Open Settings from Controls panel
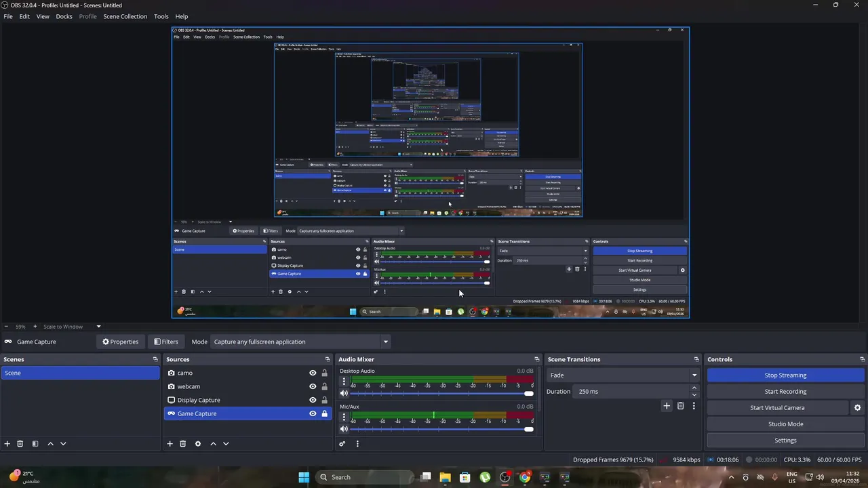The width and height of the screenshot is (868, 488). pyautogui.click(x=786, y=441)
